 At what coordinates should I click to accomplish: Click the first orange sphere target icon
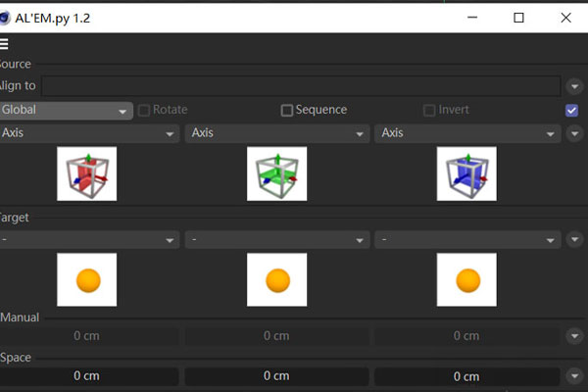87,279
